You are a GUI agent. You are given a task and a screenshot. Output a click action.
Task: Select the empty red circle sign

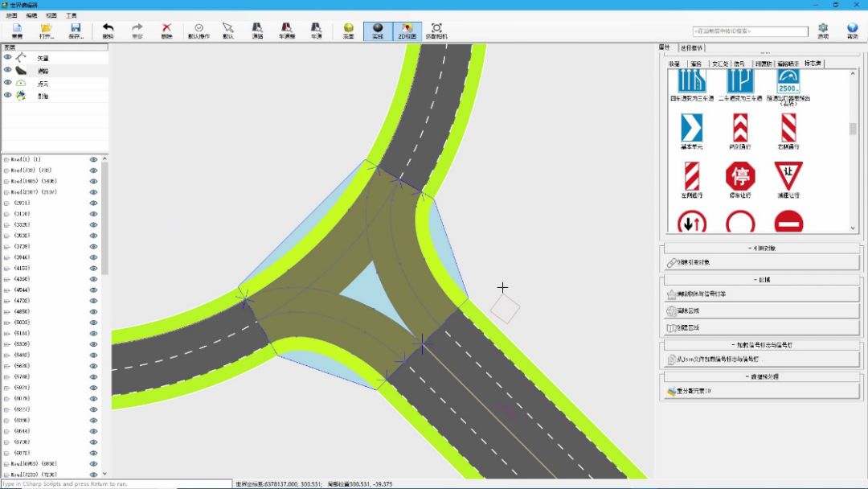click(x=740, y=221)
